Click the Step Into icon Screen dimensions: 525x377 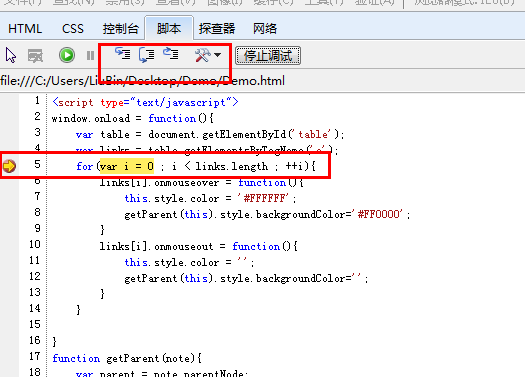(123, 54)
